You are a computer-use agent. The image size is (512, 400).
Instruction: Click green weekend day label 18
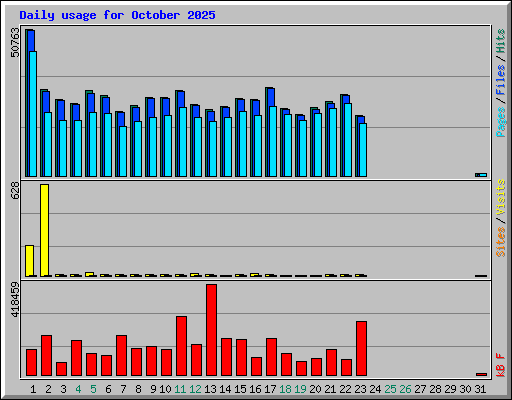pos(285,389)
